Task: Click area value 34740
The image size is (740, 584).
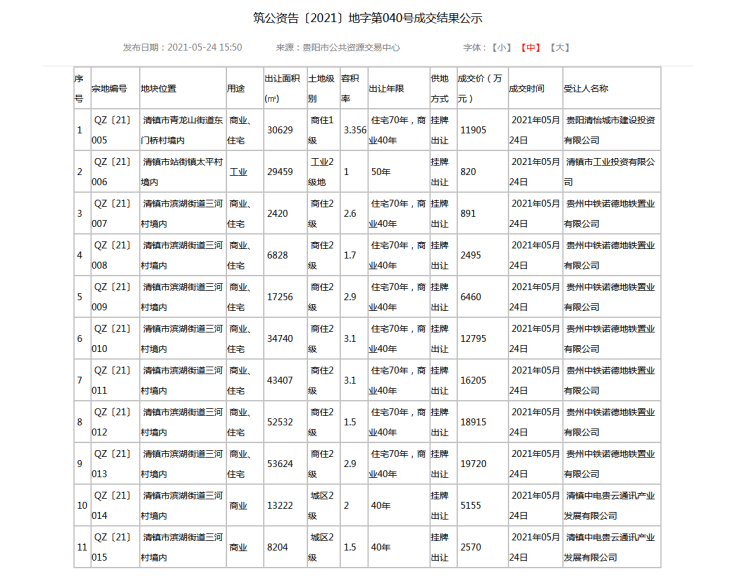Action: click(280, 339)
